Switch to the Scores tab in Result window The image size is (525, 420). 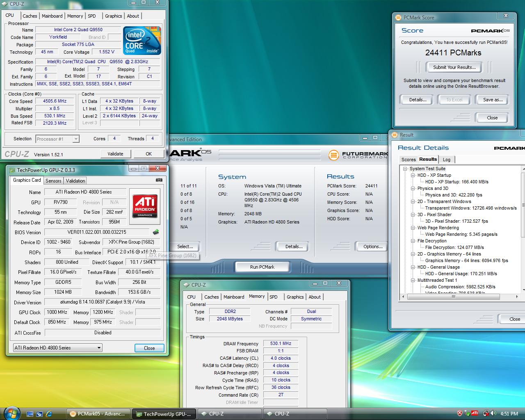click(409, 160)
